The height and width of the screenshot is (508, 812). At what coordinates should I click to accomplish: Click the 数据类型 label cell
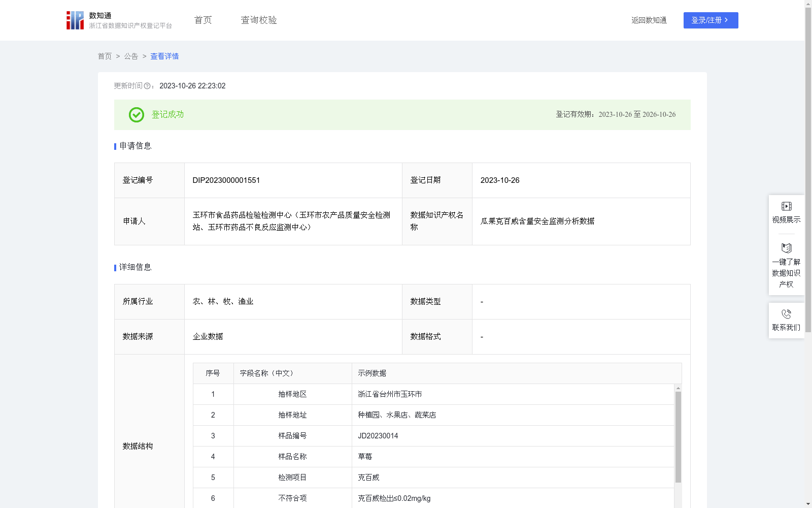click(437, 302)
